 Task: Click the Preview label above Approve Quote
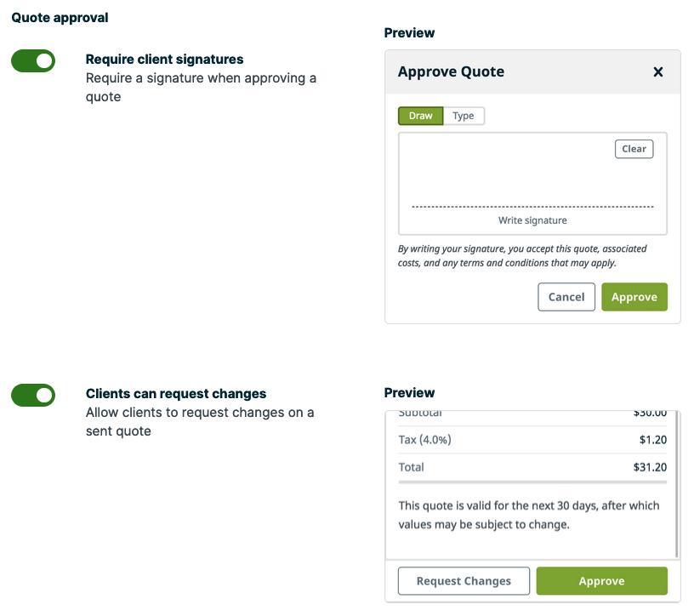point(409,33)
